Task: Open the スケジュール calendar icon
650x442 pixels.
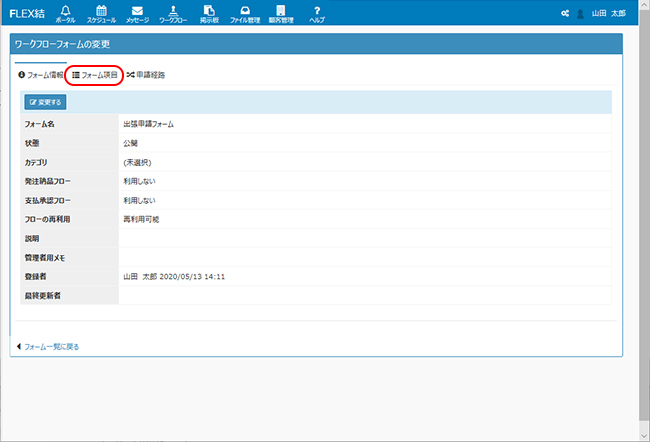Action: pyautogui.click(x=101, y=14)
